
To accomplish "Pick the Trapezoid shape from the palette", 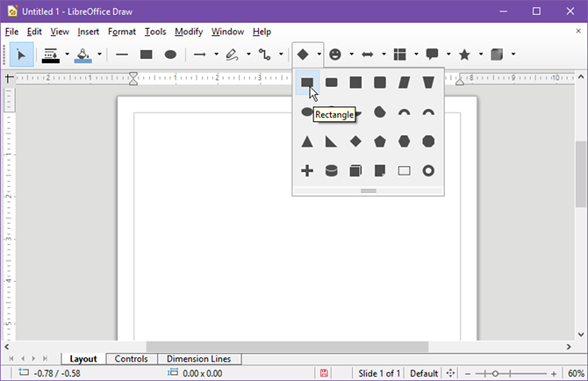I will click(428, 83).
